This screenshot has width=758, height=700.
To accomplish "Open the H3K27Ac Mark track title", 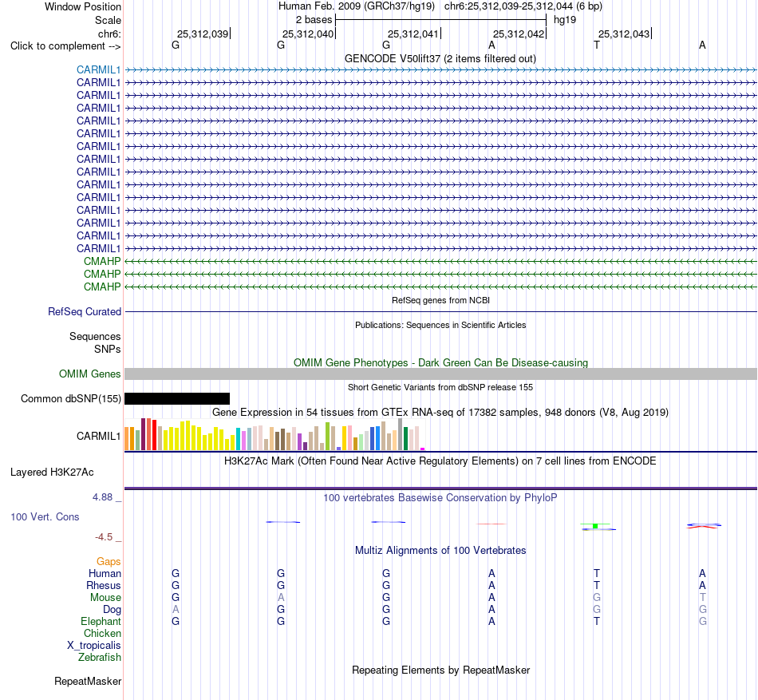I will point(440,461).
